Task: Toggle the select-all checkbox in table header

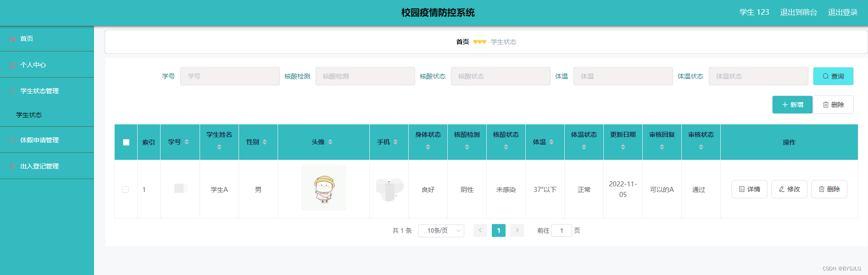Action: [126, 142]
